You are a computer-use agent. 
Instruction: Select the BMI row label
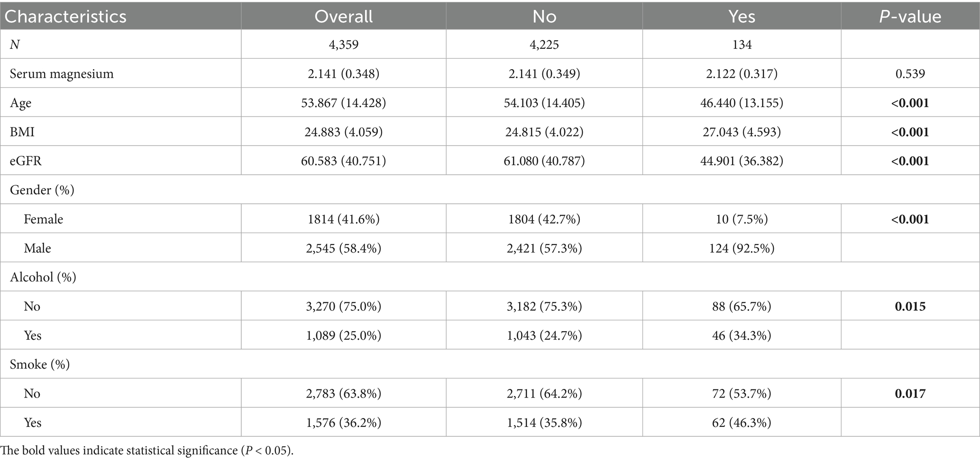(22, 132)
